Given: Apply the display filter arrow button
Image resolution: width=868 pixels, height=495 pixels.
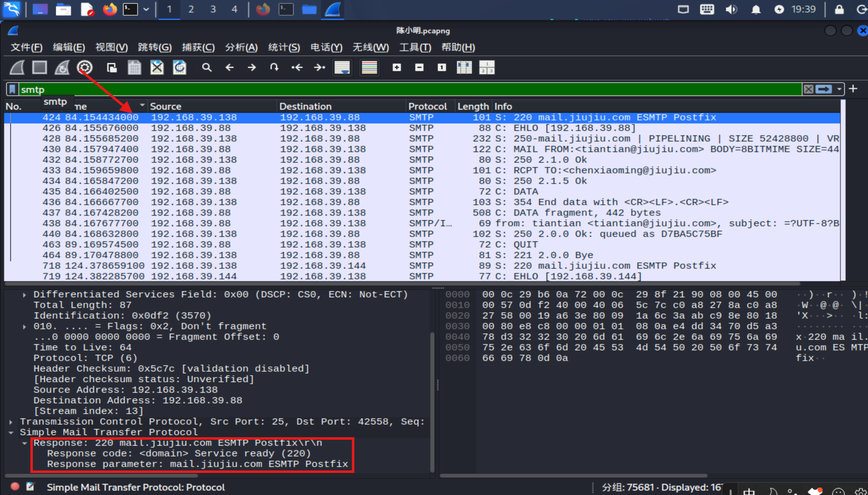Looking at the screenshot, I should (824, 89).
